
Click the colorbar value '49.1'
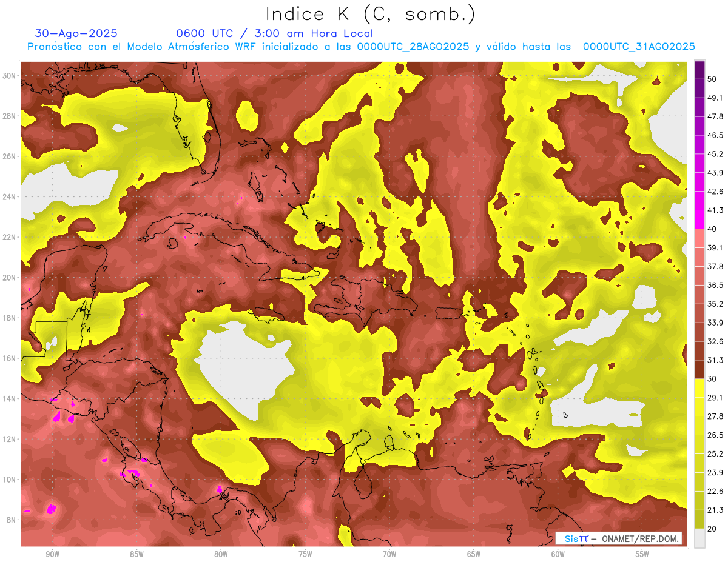point(715,98)
